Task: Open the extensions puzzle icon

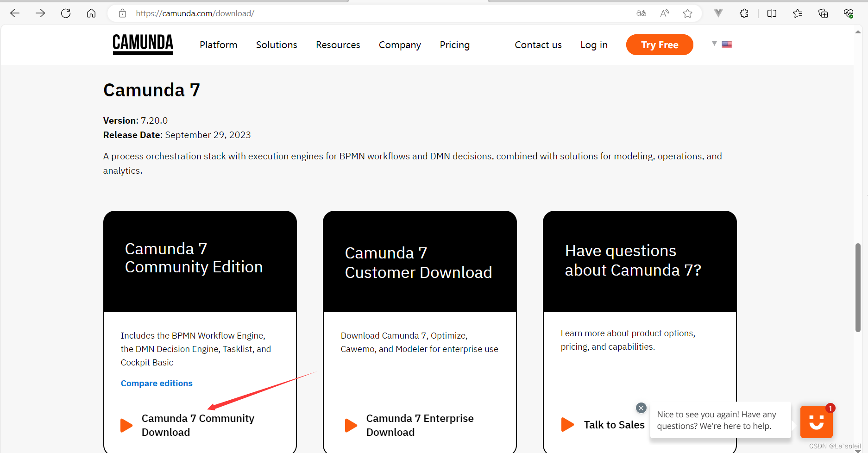Action: (x=744, y=13)
